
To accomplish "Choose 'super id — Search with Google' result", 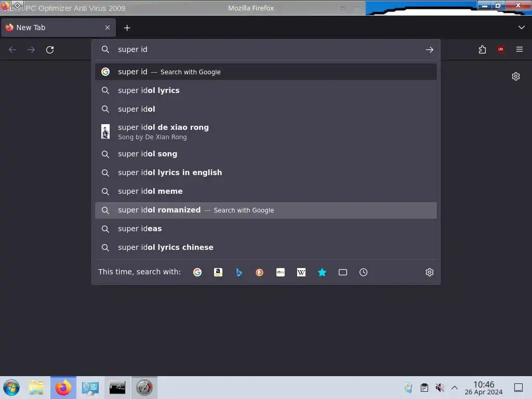I will click(x=266, y=72).
